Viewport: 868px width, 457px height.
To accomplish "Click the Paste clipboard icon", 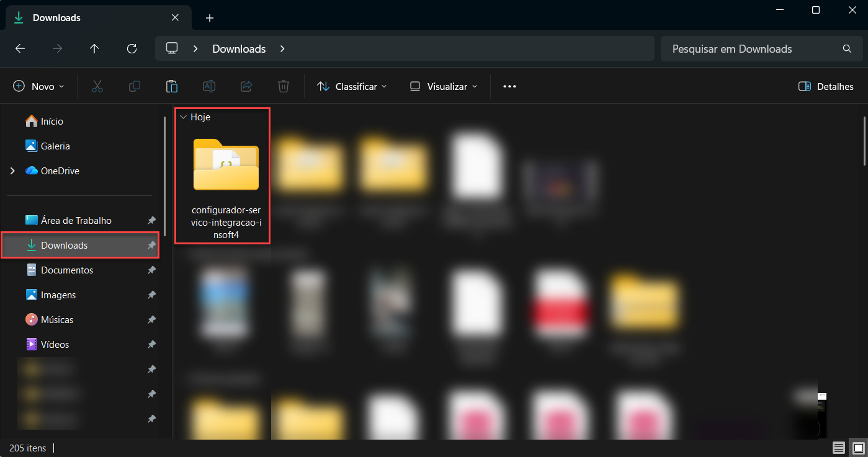I will coord(172,87).
